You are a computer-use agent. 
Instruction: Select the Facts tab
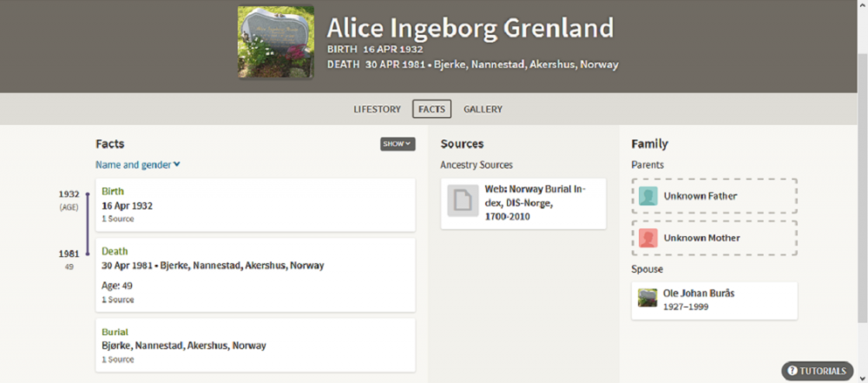[431, 109]
